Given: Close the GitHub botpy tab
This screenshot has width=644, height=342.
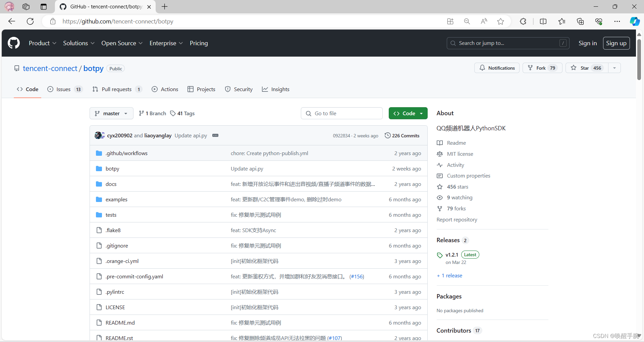Looking at the screenshot, I should 149,7.
